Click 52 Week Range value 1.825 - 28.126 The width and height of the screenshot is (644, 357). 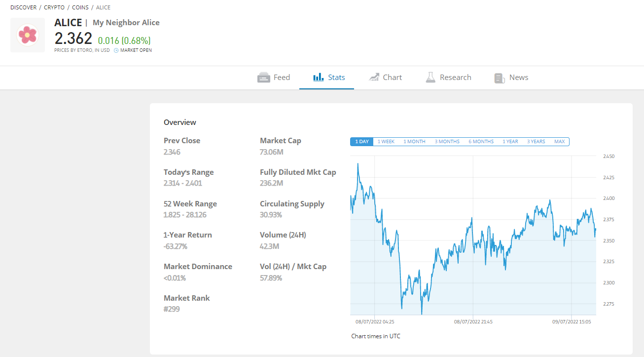pos(185,215)
